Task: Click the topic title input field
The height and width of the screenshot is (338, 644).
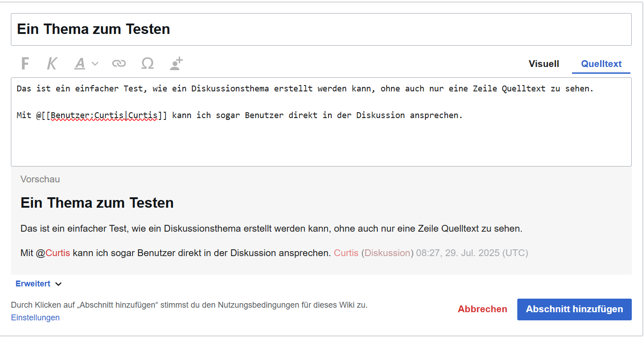Action: 321,29
